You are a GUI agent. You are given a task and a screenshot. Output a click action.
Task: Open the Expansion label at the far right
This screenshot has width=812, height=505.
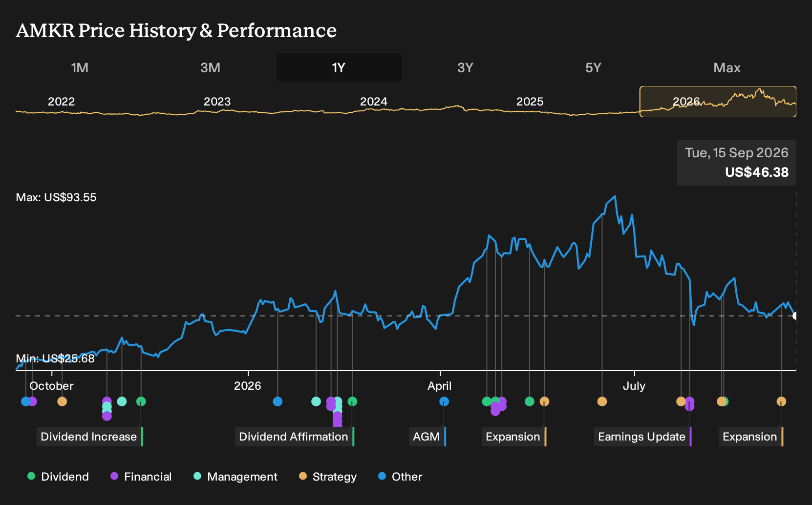(x=750, y=437)
